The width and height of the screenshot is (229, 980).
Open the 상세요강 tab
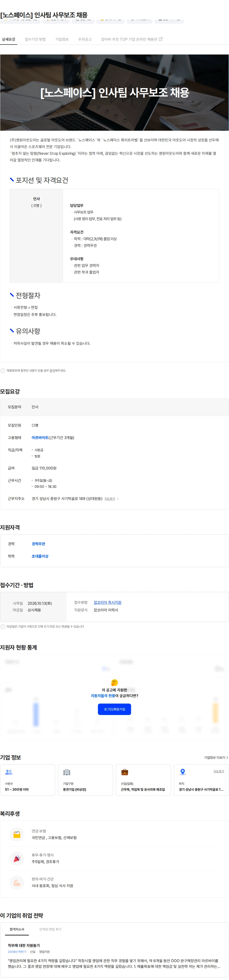coord(8,39)
